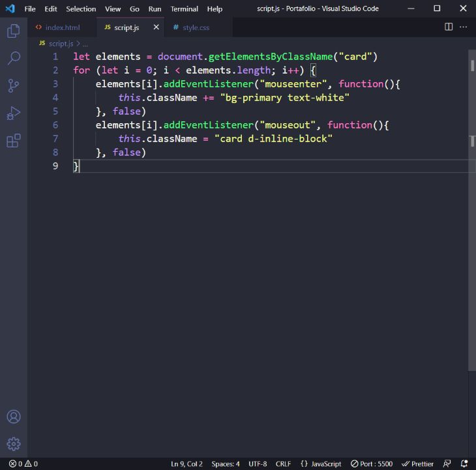The image size is (476, 470).
Task: Close the script.js tab
Action: coord(155,27)
